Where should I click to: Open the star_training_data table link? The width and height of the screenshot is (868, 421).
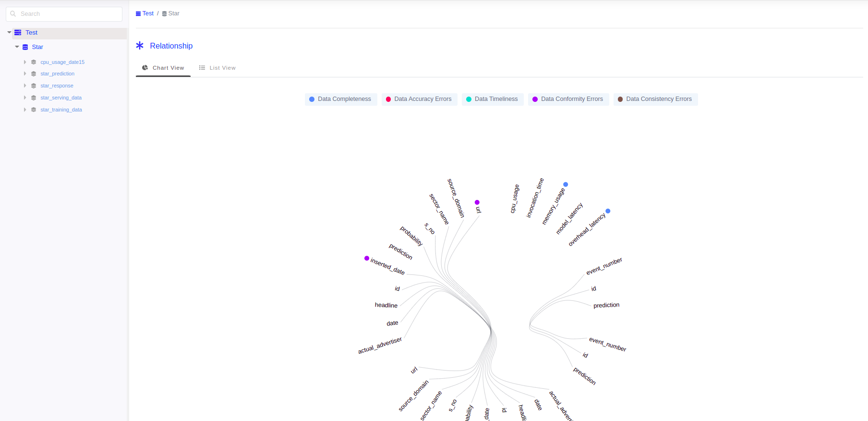[x=61, y=110]
